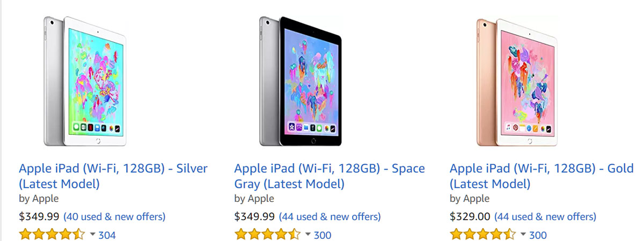Image resolution: width=644 pixels, height=241 pixels.
Task: Click the Silver iPad product image
Action: pyautogui.click(x=85, y=81)
